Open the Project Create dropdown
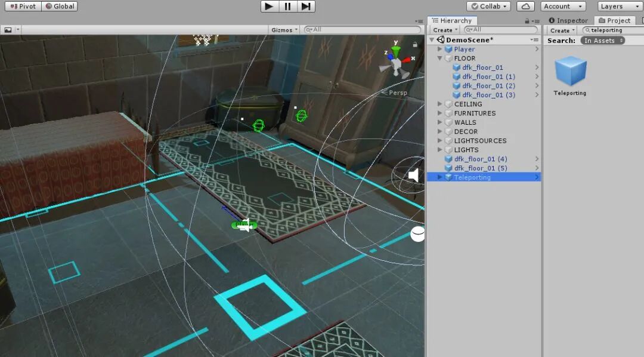The width and height of the screenshot is (644, 357). pyautogui.click(x=562, y=30)
